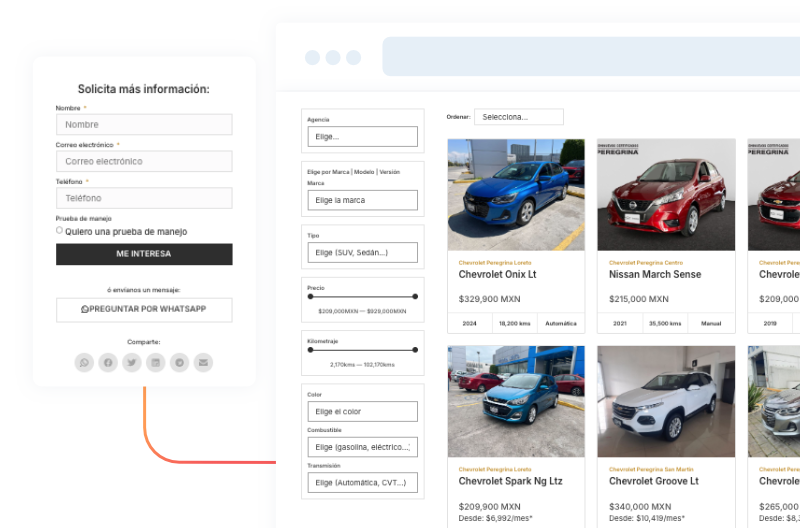Share by email using the envelope icon
Viewport: 800px width, 528px height.
(203, 363)
